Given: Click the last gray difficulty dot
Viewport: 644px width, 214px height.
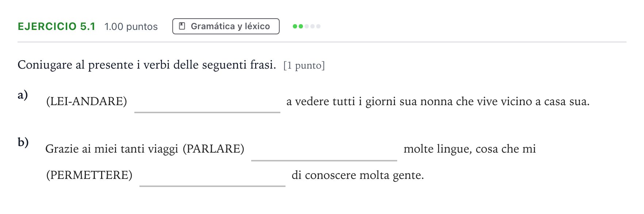Looking at the screenshot, I should tap(318, 26).
